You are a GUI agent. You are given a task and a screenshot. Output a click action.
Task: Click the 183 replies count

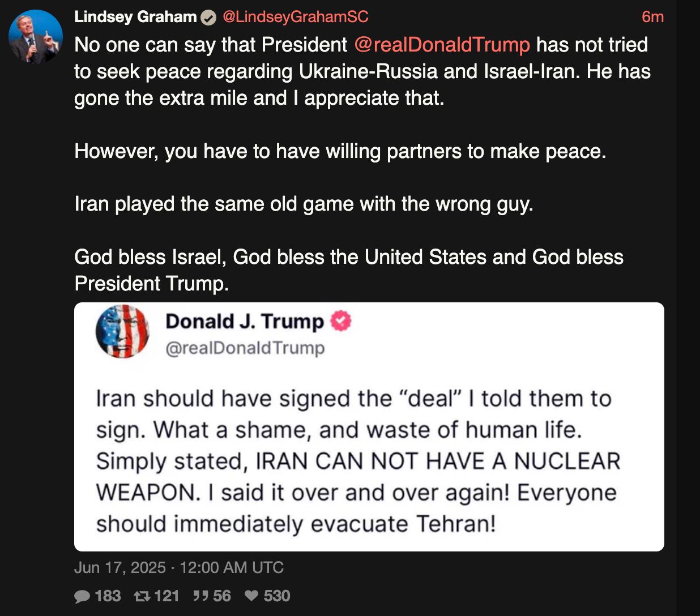108,596
